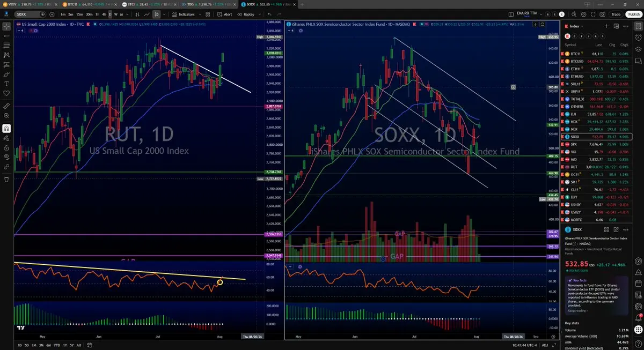644x350 pixels.
Task: Open chart style dropdown arrow
Action: pos(163,14)
